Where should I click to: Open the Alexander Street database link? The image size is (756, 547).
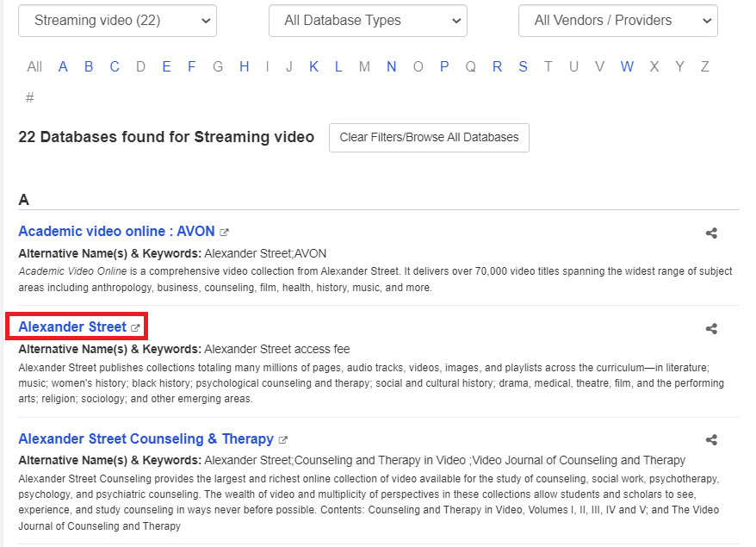pos(72,327)
